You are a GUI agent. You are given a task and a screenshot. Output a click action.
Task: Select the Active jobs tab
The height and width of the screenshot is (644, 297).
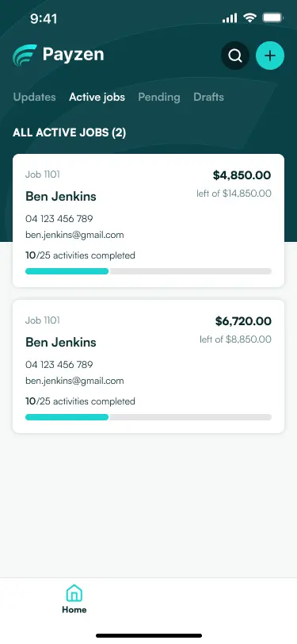97,98
